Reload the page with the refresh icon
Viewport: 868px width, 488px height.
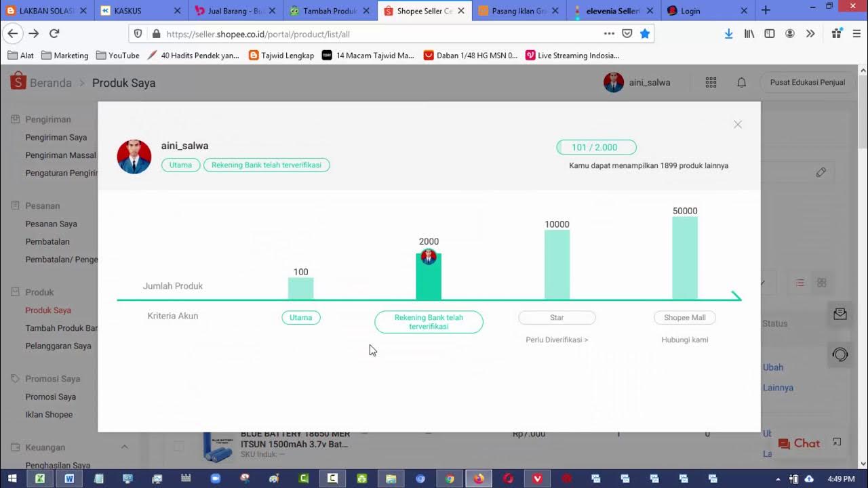coord(54,33)
